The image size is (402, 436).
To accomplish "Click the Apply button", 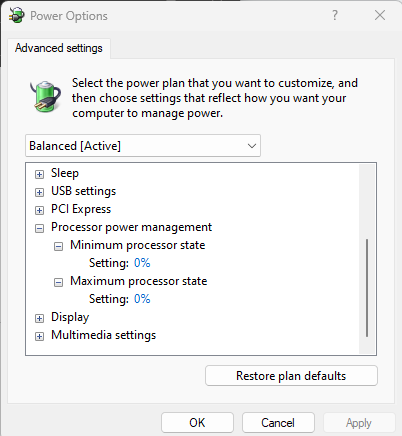I will click(359, 423).
